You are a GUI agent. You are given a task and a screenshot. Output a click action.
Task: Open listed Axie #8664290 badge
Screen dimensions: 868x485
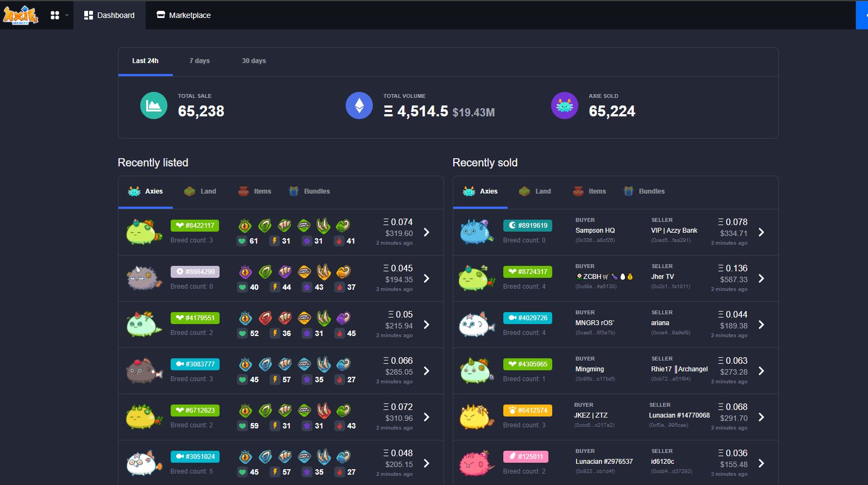click(195, 272)
